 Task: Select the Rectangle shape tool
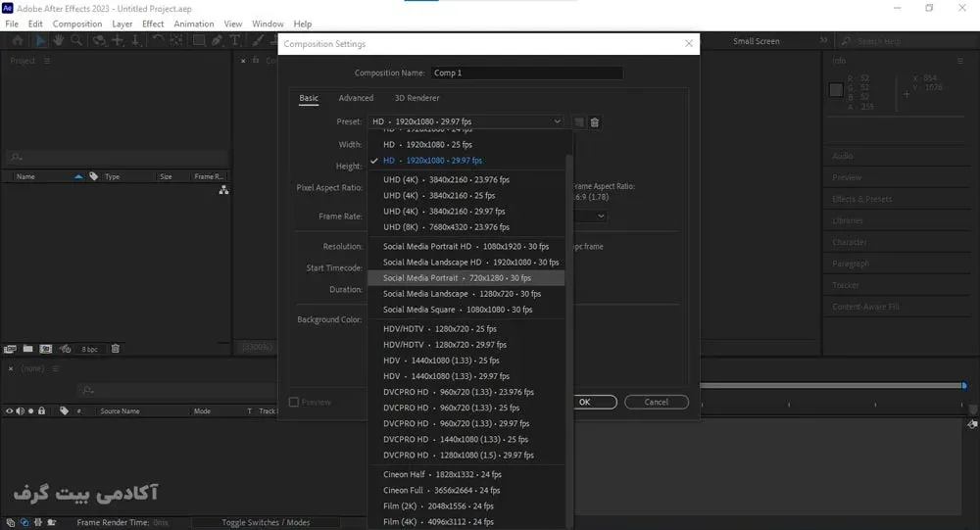pos(199,40)
